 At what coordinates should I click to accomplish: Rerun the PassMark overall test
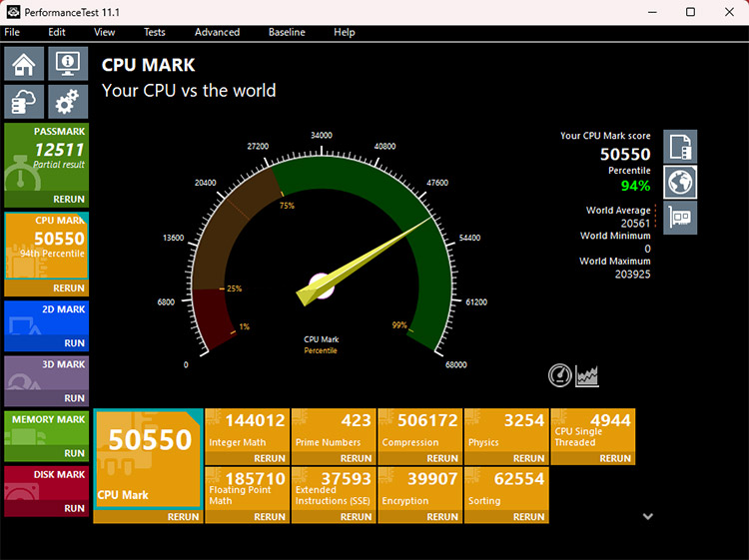[46, 199]
